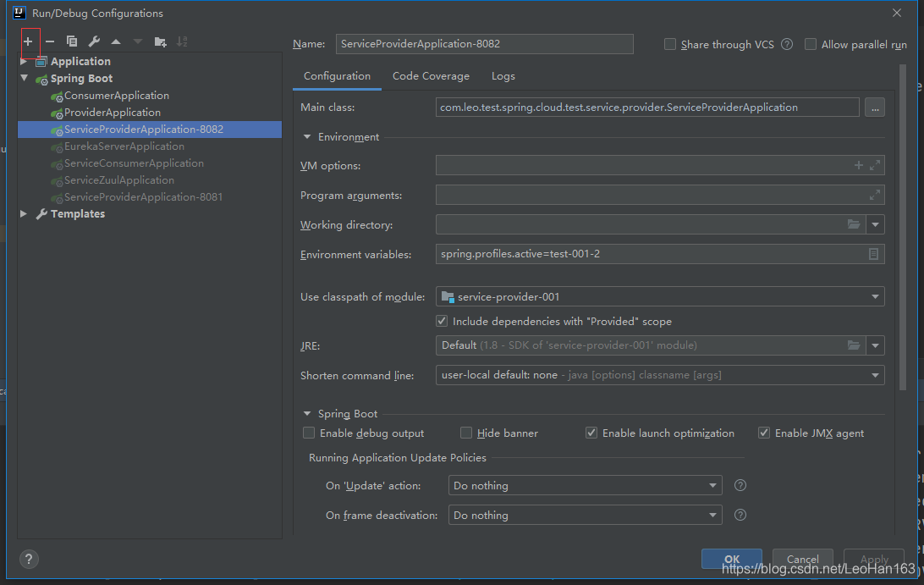Viewport: 924px width, 585px height.
Task: Toggle Include dependencies with Provided scope
Action: click(442, 321)
